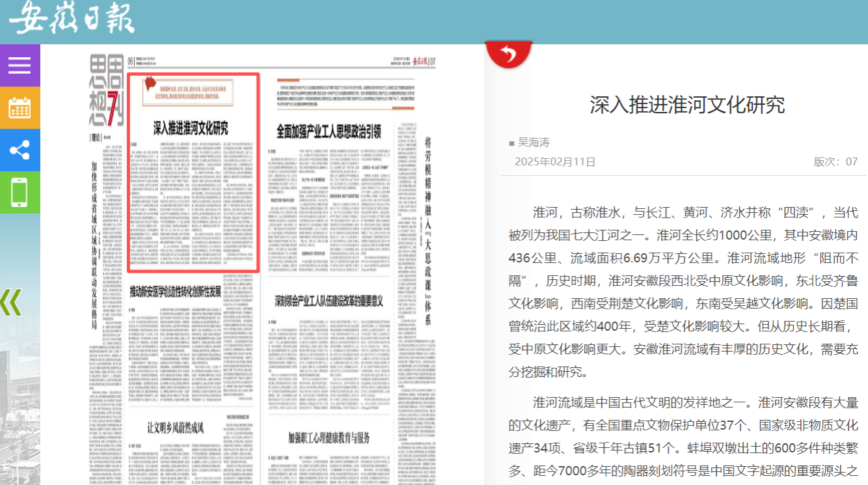Open the purple hamburger menu
The height and width of the screenshot is (485, 868).
coord(20,65)
